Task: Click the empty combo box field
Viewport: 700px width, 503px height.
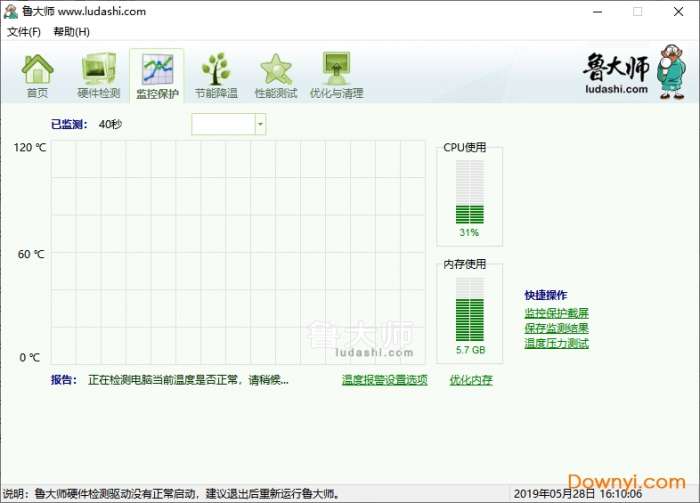Action: click(x=223, y=124)
